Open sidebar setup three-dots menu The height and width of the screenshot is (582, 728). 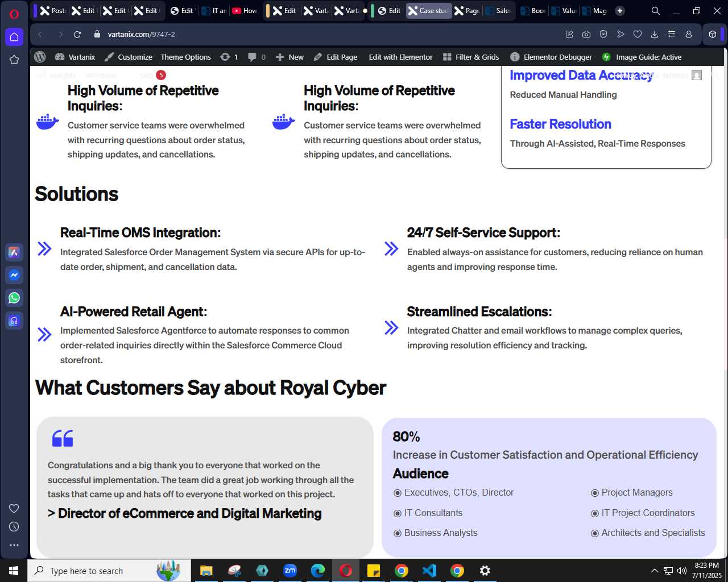pyautogui.click(x=14, y=545)
